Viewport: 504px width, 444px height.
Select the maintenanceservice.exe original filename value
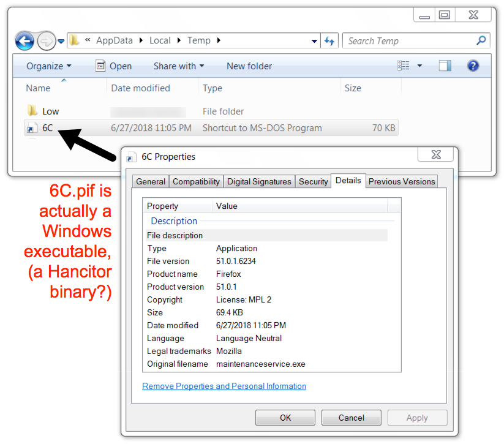pos(261,364)
